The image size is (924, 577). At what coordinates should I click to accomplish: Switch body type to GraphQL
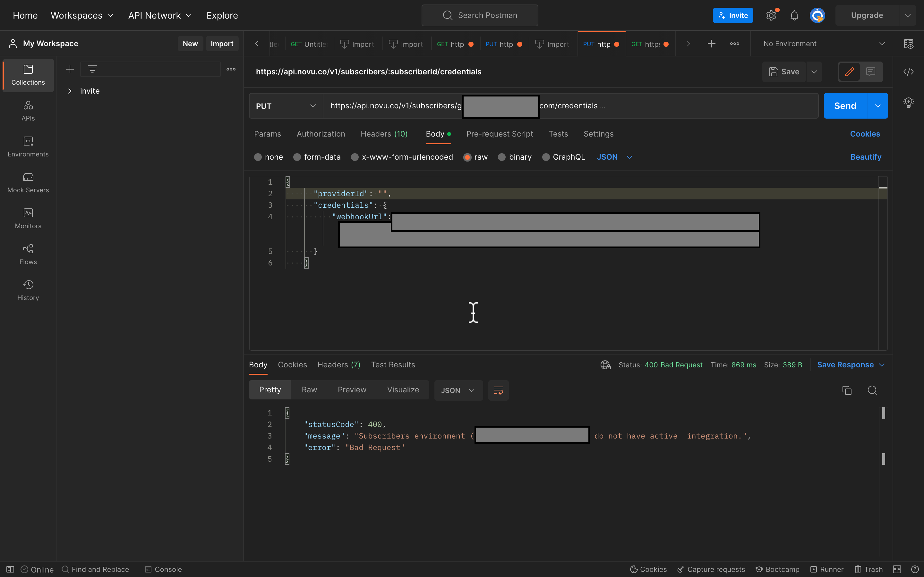pyautogui.click(x=563, y=157)
